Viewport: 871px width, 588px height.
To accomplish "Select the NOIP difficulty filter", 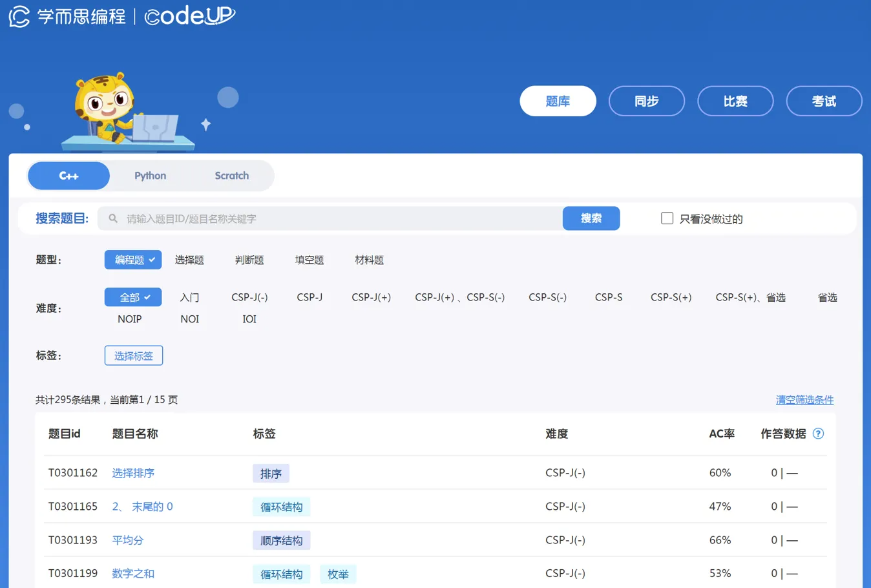I will click(129, 319).
